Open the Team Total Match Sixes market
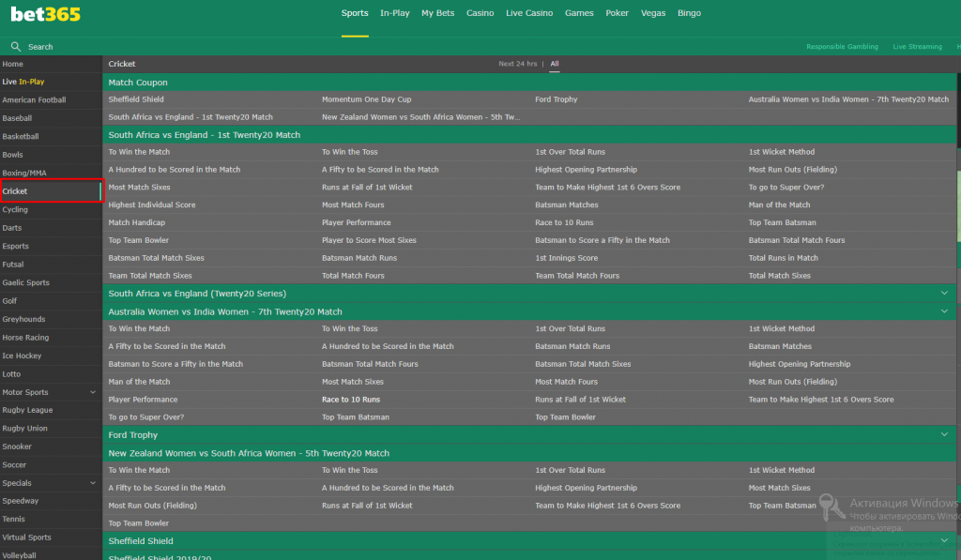 (x=150, y=277)
